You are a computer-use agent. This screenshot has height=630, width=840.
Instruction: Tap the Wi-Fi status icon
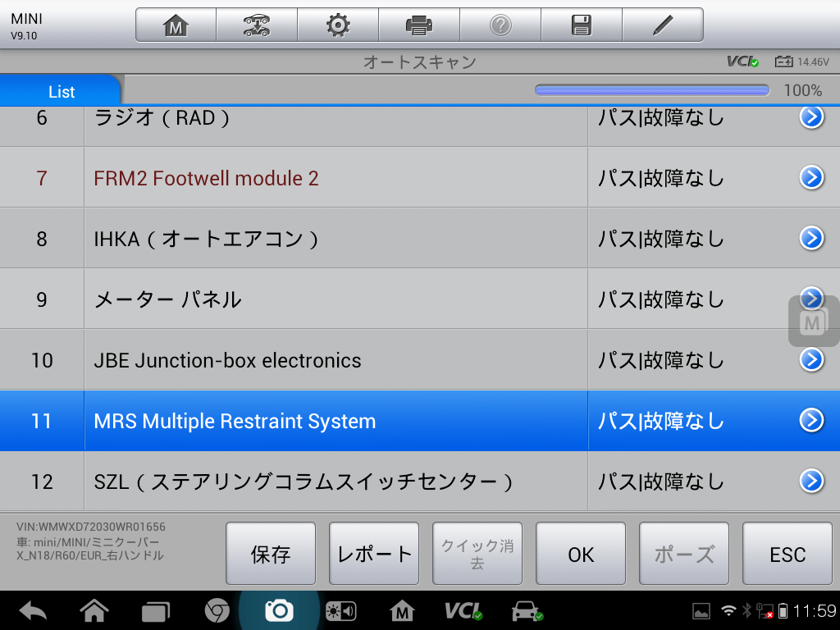(x=728, y=610)
